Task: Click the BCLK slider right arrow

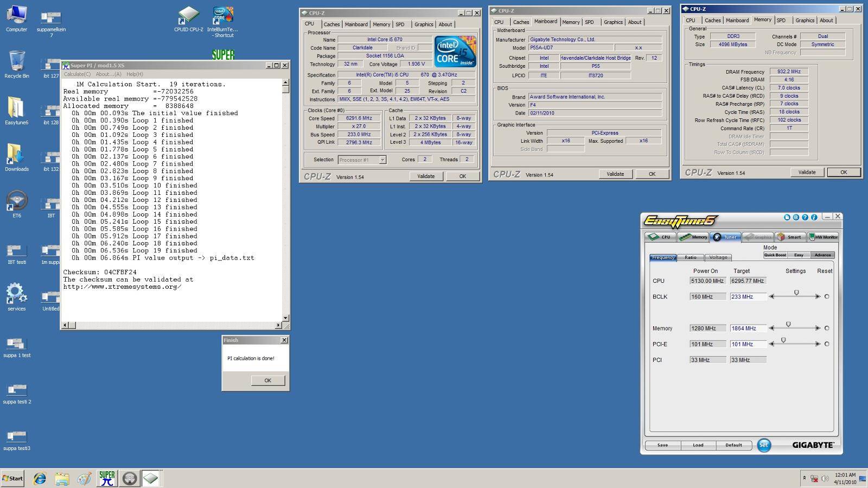Action: pyautogui.click(x=818, y=296)
